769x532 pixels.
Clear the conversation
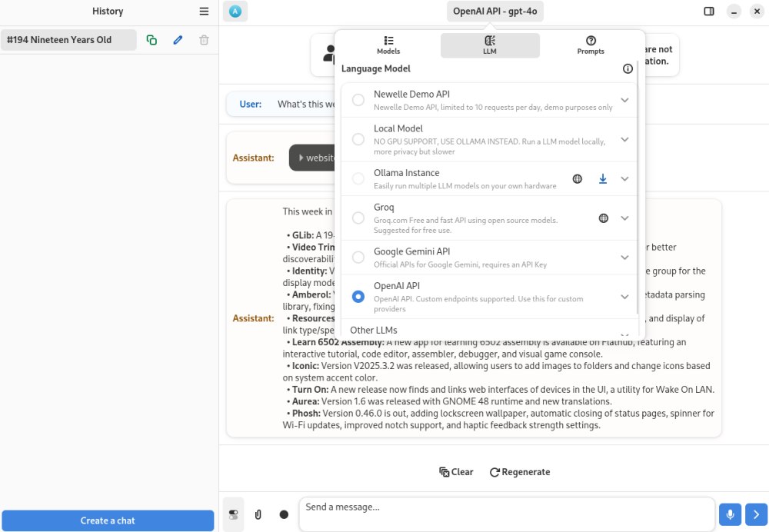coord(456,472)
